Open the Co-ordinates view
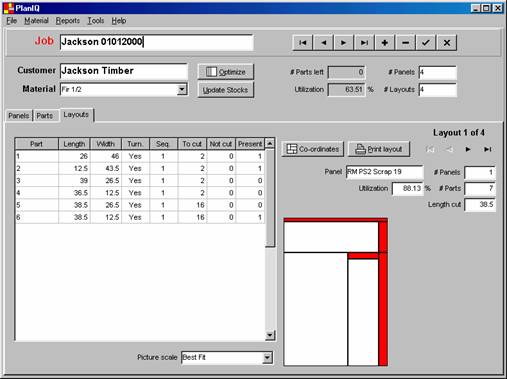Screen dimensions: 507x379 [x=313, y=149]
